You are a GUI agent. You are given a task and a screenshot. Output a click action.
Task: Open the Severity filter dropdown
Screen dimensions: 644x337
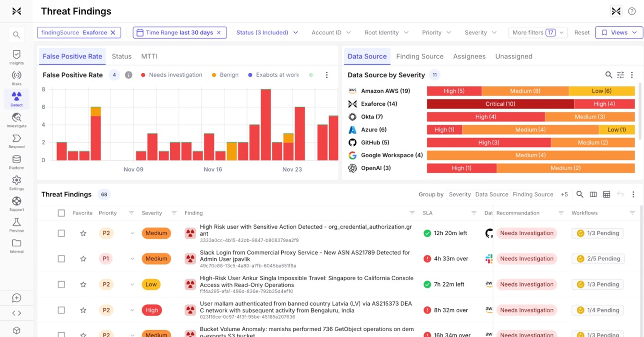click(x=480, y=32)
